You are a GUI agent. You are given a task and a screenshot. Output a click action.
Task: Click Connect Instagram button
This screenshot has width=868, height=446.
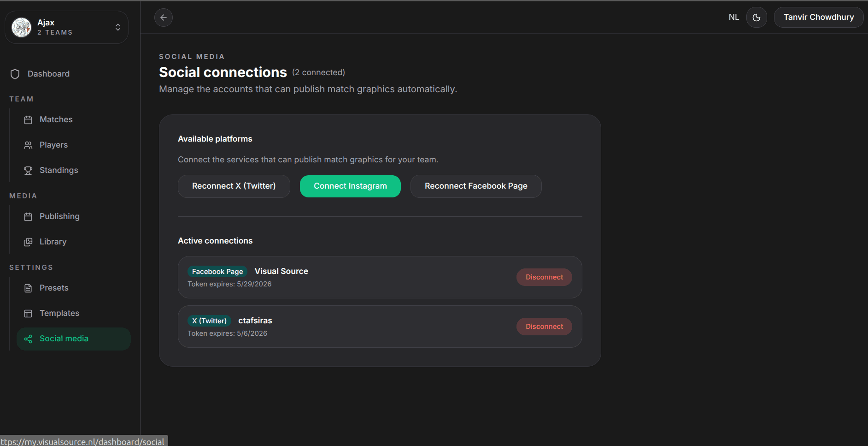[x=350, y=186]
